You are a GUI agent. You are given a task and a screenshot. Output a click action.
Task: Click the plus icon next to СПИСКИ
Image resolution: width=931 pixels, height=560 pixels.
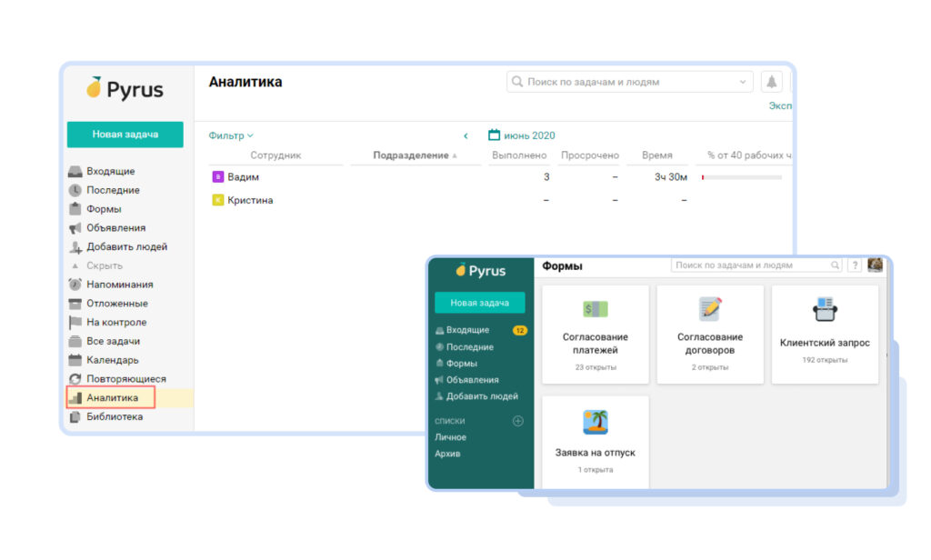tap(517, 421)
